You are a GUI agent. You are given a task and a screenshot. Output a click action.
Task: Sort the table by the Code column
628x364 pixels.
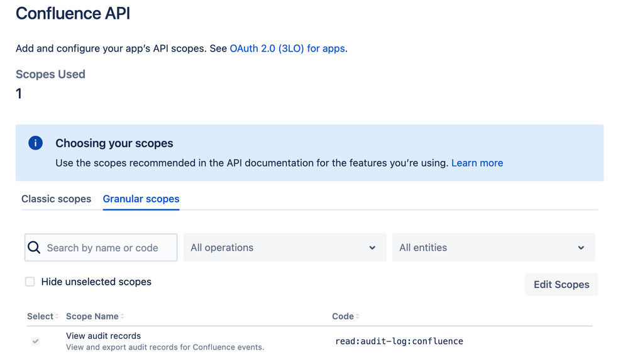coord(345,316)
